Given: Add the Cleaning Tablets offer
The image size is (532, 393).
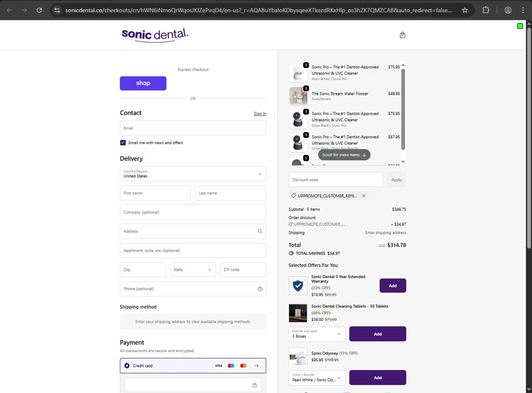Looking at the screenshot, I should click(378, 334).
